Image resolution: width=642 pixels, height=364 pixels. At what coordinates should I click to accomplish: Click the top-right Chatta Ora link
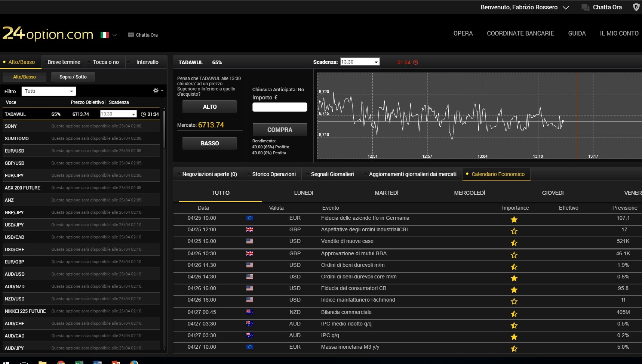pos(607,7)
